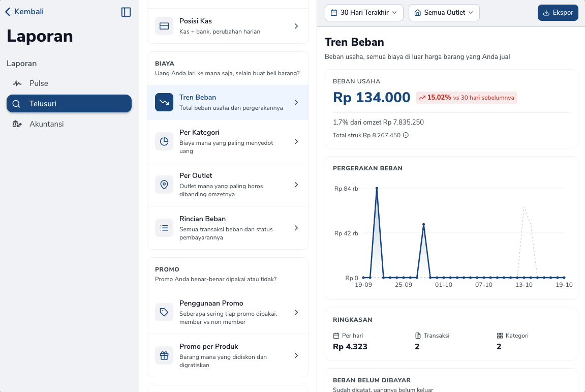This screenshot has width=585, height=392.
Task: Click the chevron on Per Kategori row
Action: 296,141
